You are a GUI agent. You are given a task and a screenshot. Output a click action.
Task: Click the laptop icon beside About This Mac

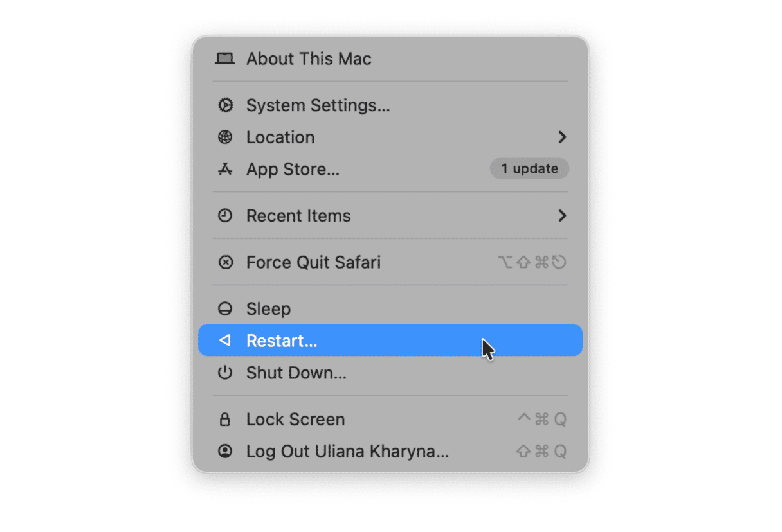click(225, 58)
